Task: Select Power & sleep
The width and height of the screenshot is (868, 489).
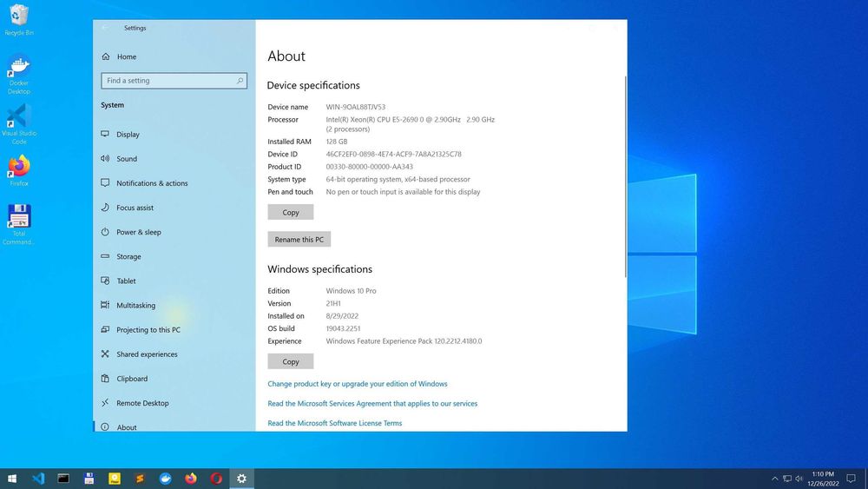Action: tap(138, 232)
